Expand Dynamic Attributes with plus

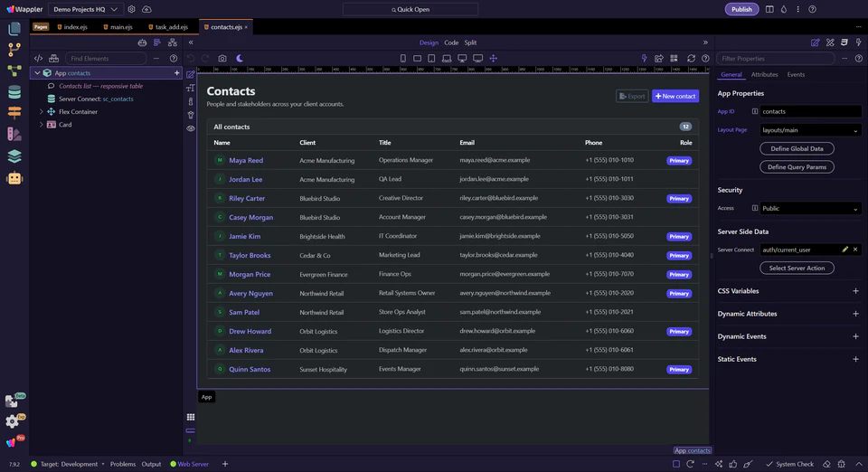coord(855,314)
